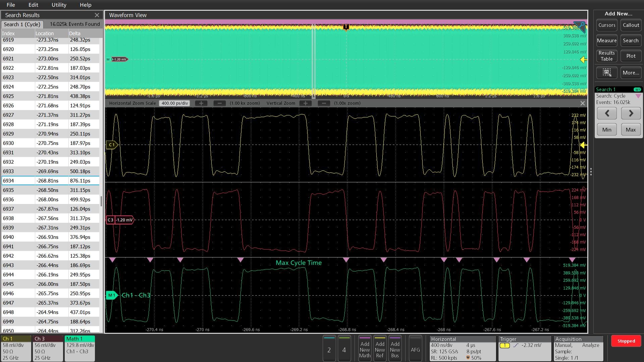
Task: Increase horizontal zoom scale with plus
Action: pyautogui.click(x=201, y=103)
